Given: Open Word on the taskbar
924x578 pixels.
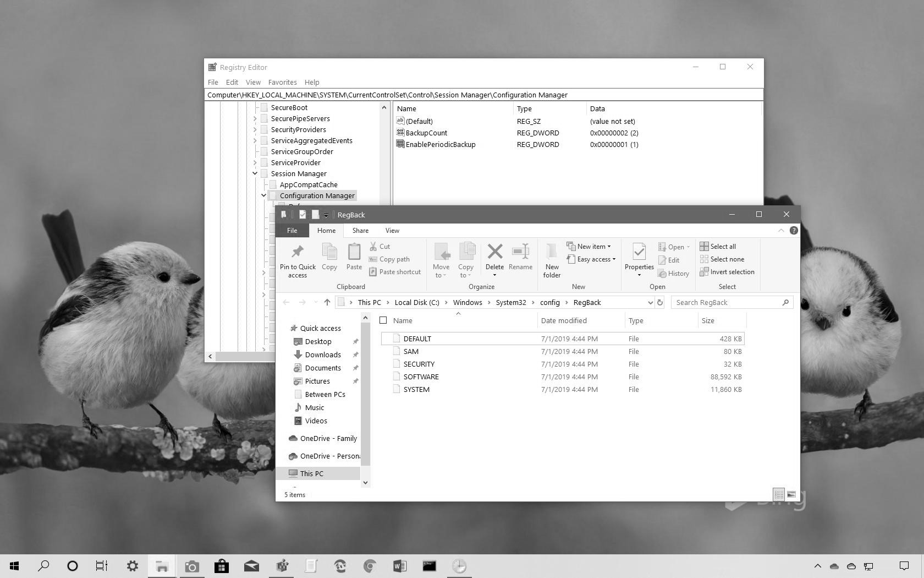Looking at the screenshot, I should pos(400,566).
